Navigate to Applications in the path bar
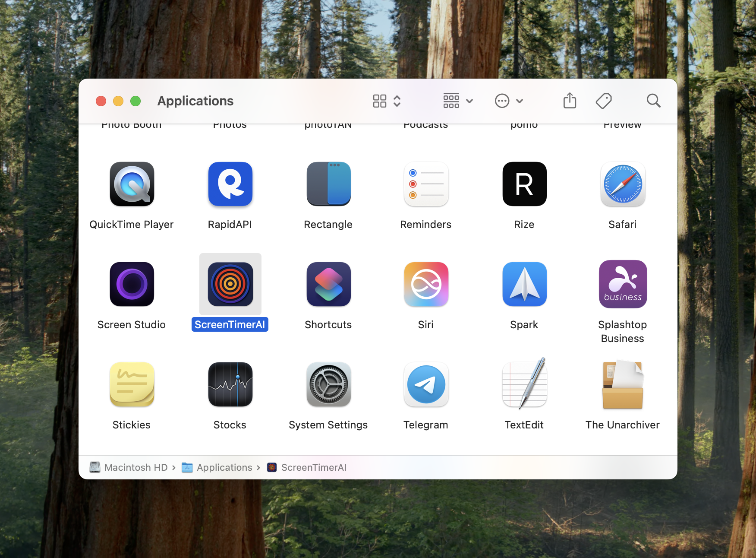756x558 pixels. pos(224,467)
